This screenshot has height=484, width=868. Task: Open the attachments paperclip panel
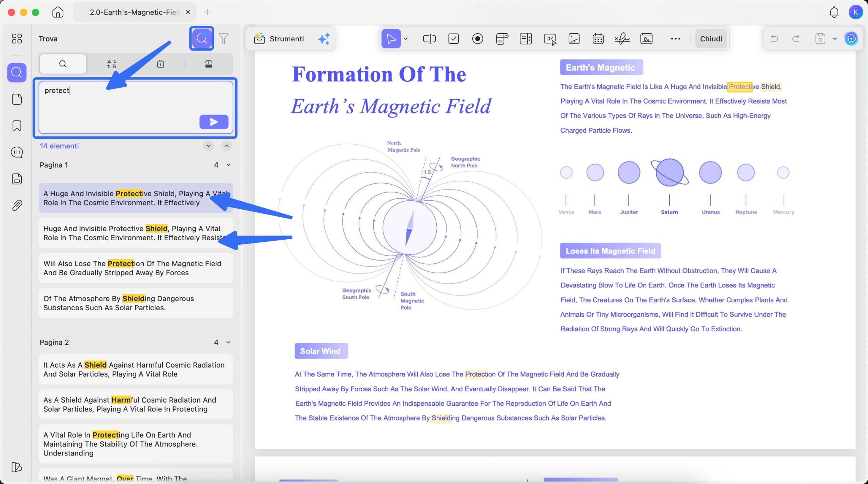pos(17,205)
